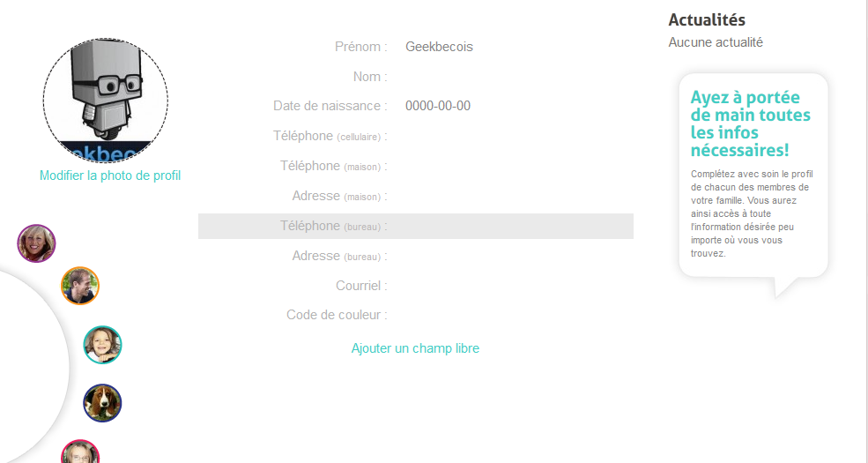Select the bottom avatar with pink border
The height and width of the screenshot is (463, 868).
point(80,453)
